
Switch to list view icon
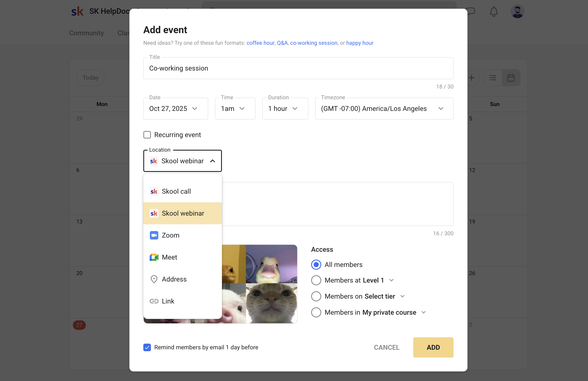(x=493, y=78)
